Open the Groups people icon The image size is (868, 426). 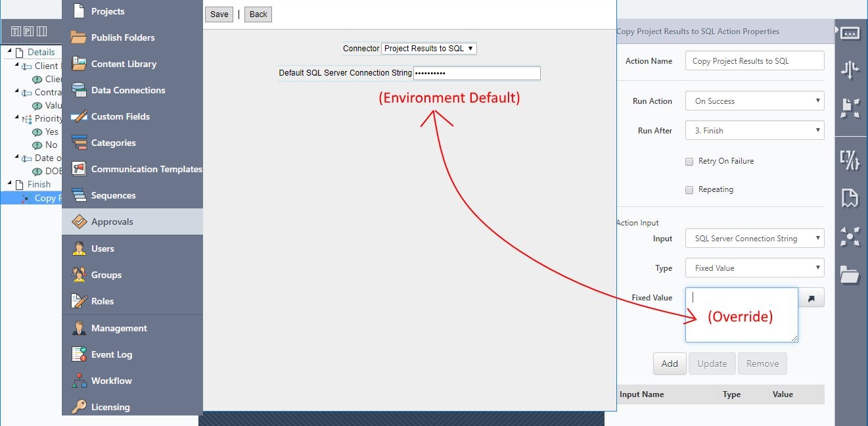coord(79,275)
